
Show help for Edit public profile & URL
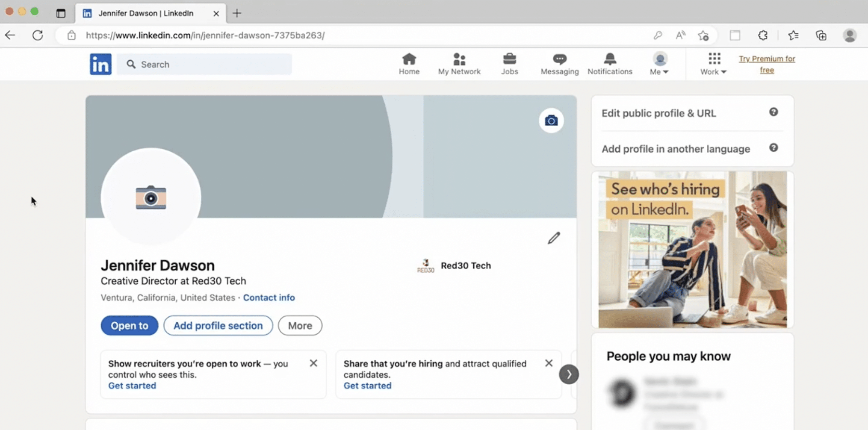[774, 112]
